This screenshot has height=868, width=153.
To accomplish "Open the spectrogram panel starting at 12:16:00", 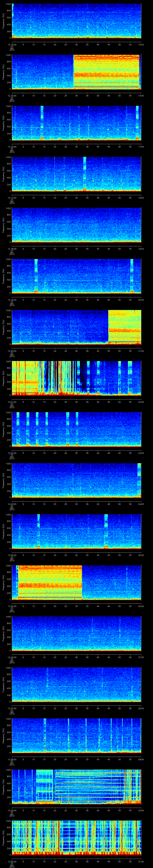I will [77, 123].
